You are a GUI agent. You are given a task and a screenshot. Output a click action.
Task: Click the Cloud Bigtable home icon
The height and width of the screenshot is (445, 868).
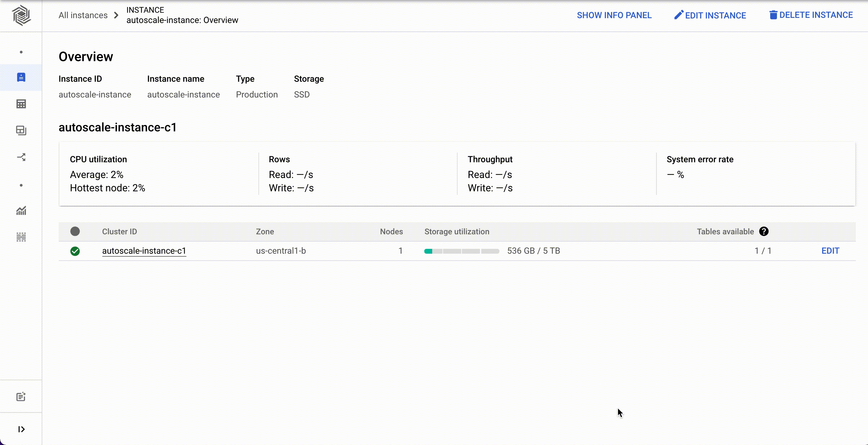[x=21, y=15]
